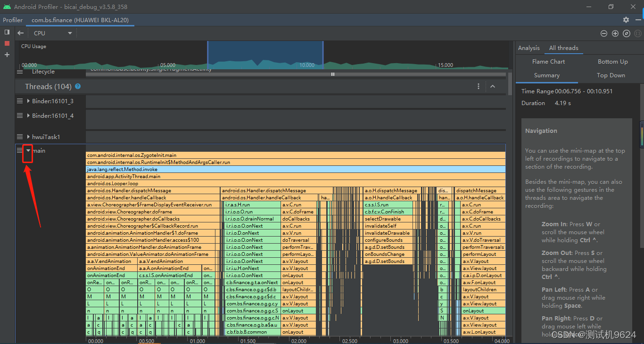644x344 pixels.
Task: Zoom in the timeline with plus icon
Action: pos(615,33)
